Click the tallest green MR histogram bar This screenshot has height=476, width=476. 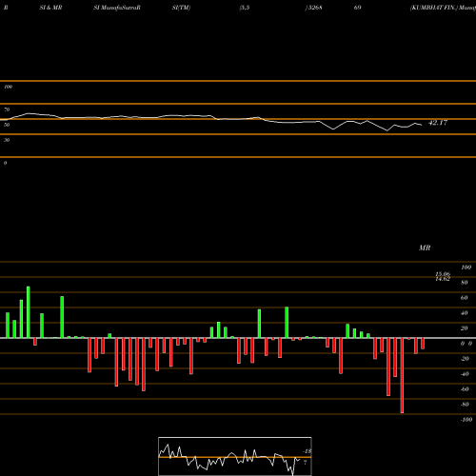(29, 312)
